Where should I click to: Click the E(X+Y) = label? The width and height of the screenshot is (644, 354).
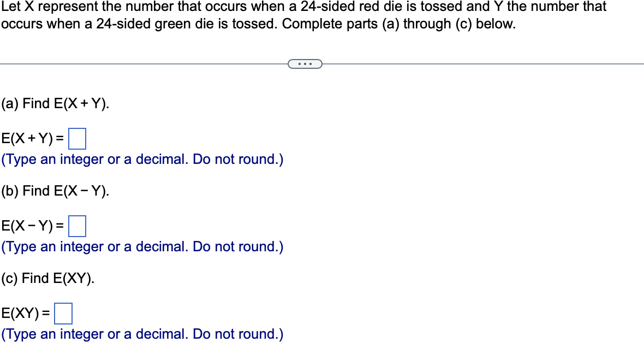[x=33, y=140]
